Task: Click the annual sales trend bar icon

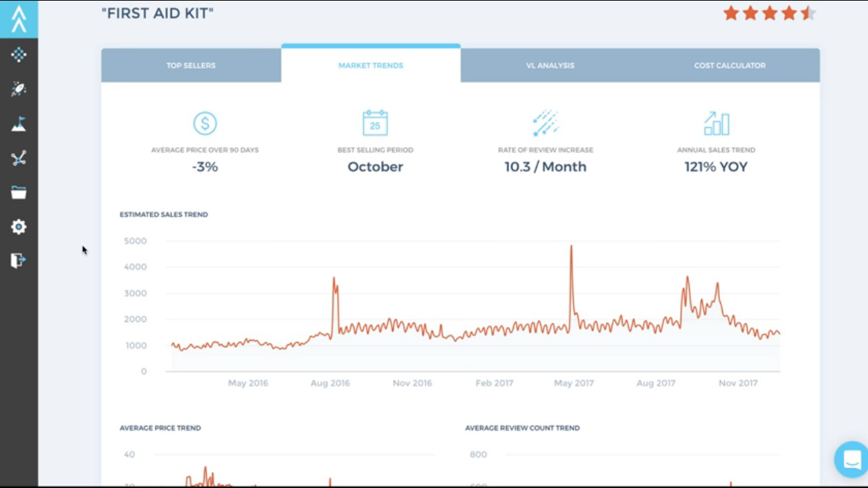Action: pos(716,124)
